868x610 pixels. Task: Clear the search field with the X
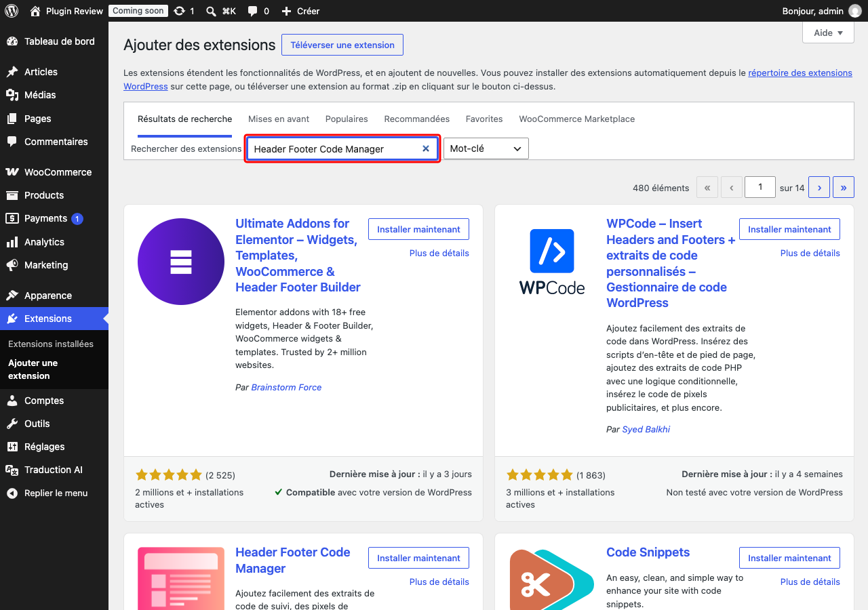pyautogui.click(x=426, y=148)
